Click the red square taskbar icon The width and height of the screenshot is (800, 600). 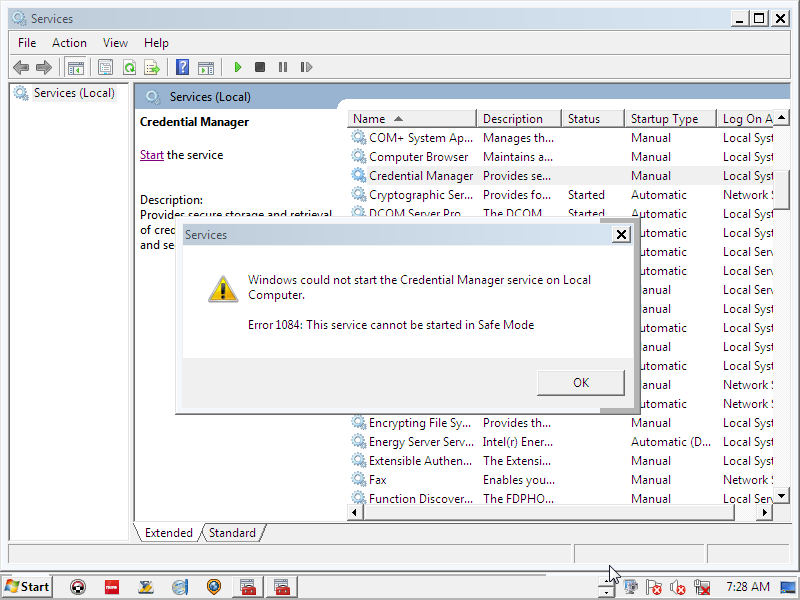coord(112,587)
